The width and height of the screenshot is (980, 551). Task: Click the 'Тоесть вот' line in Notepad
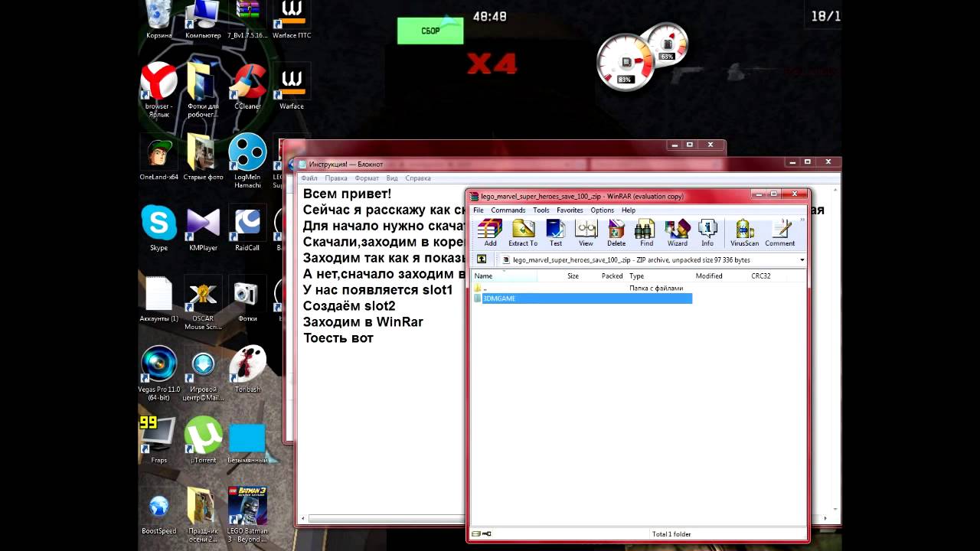[x=338, y=338]
